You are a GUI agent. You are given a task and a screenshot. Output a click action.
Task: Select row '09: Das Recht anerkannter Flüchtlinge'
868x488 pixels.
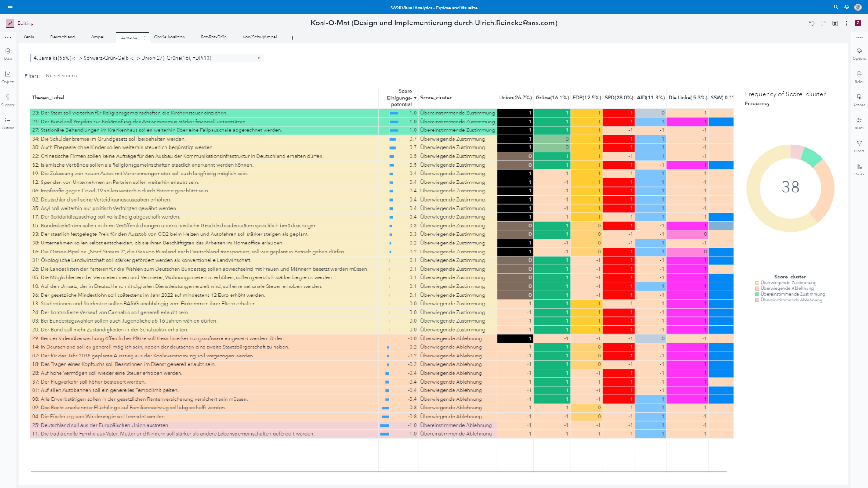[204, 408]
